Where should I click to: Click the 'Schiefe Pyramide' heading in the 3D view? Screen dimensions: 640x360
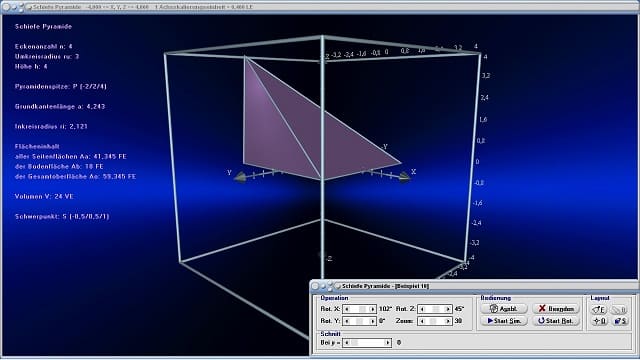pos(43,27)
